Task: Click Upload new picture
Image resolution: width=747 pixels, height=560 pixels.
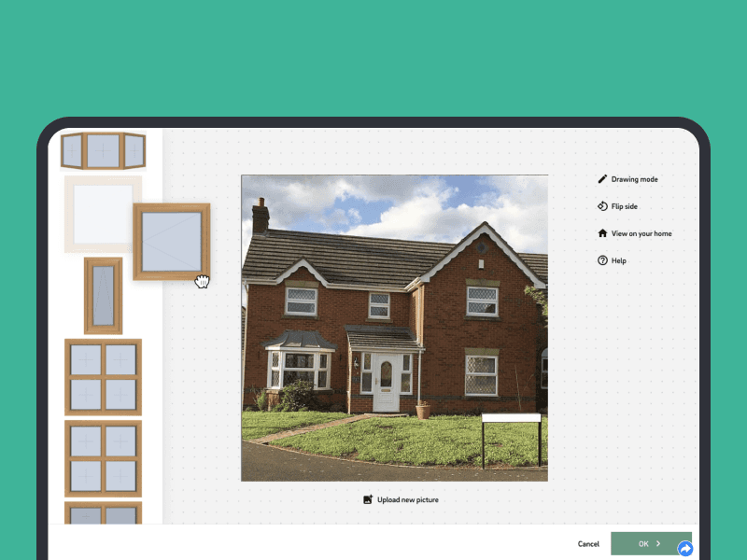Action: coord(407,499)
